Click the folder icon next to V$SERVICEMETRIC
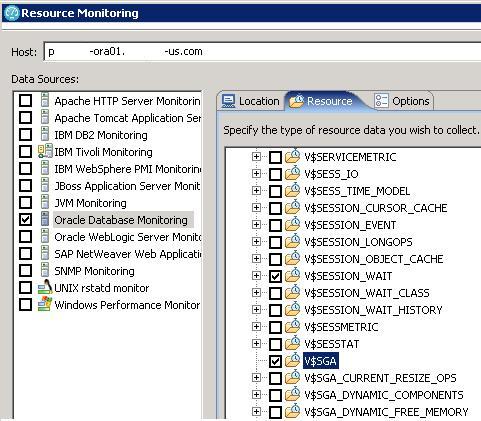The width and height of the screenshot is (481, 421). pos(293,156)
